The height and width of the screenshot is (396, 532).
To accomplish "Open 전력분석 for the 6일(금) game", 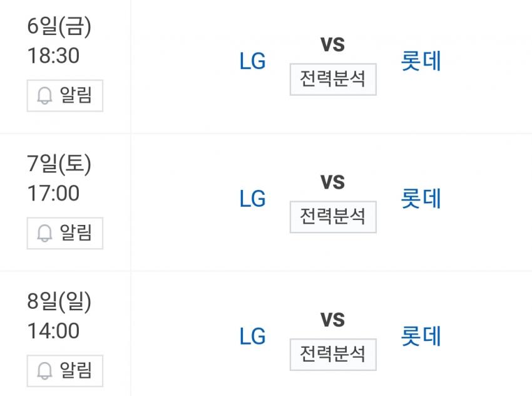I will click(x=333, y=79).
